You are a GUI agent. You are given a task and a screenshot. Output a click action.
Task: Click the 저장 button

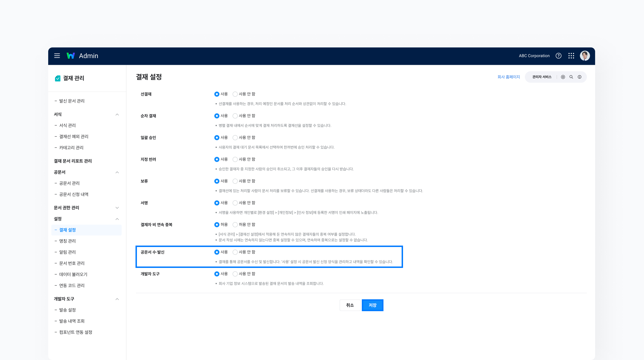click(x=372, y=305)
